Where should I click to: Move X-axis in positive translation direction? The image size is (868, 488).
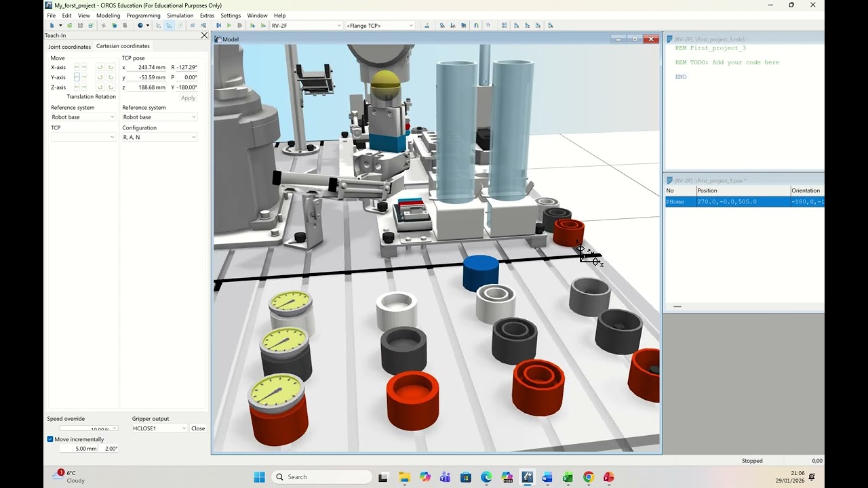[84, 67]
